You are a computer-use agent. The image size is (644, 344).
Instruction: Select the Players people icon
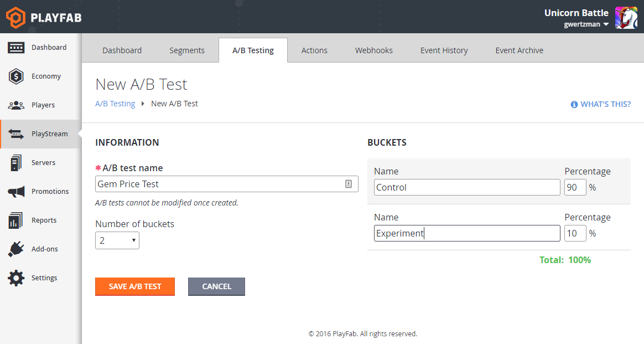click(16, 105)
